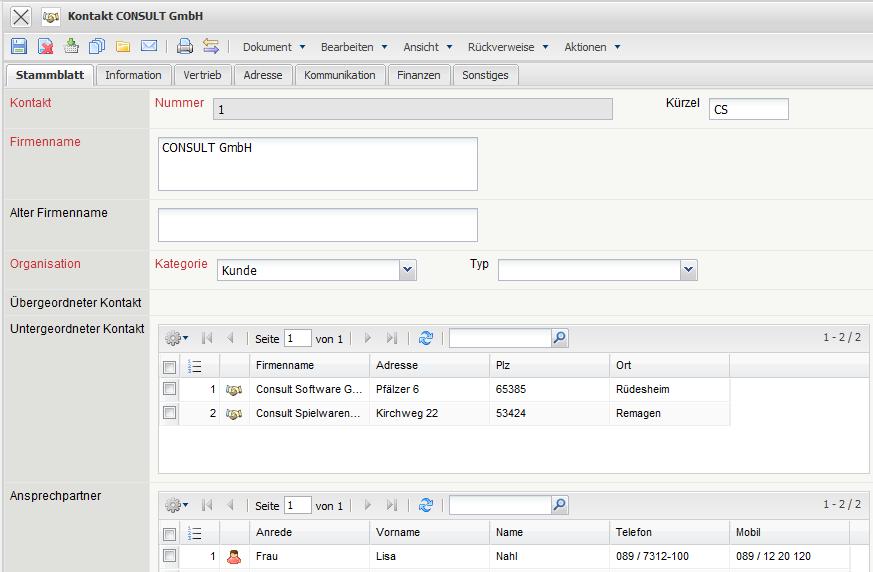873x572 pixels.
Task: Open the Bearbeiten menu
Action: coord(353,47)
